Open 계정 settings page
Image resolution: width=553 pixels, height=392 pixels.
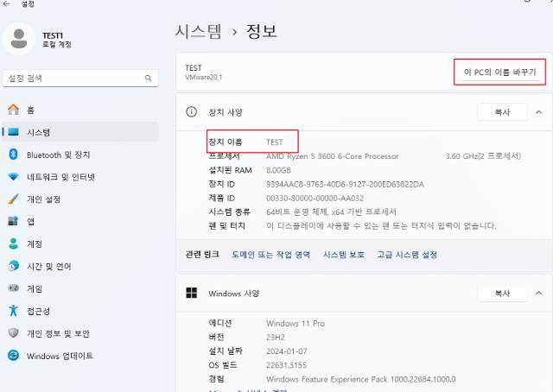80,244
